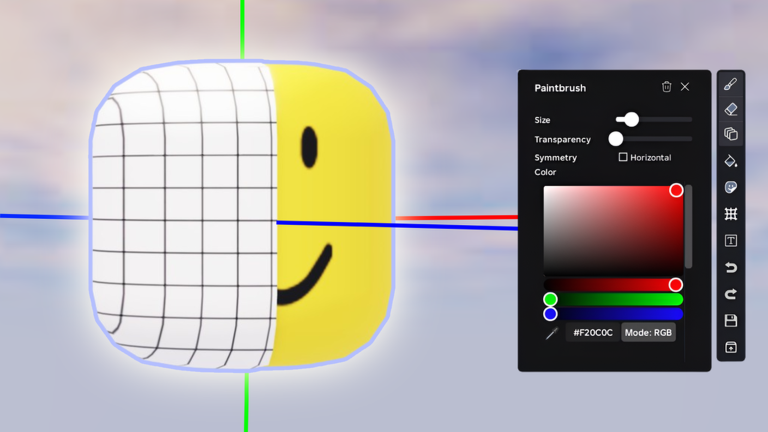Image resolution: width=768 pixels, height=432 pixels.
Task: Select the Eraser tool
Action: point(730,109)
